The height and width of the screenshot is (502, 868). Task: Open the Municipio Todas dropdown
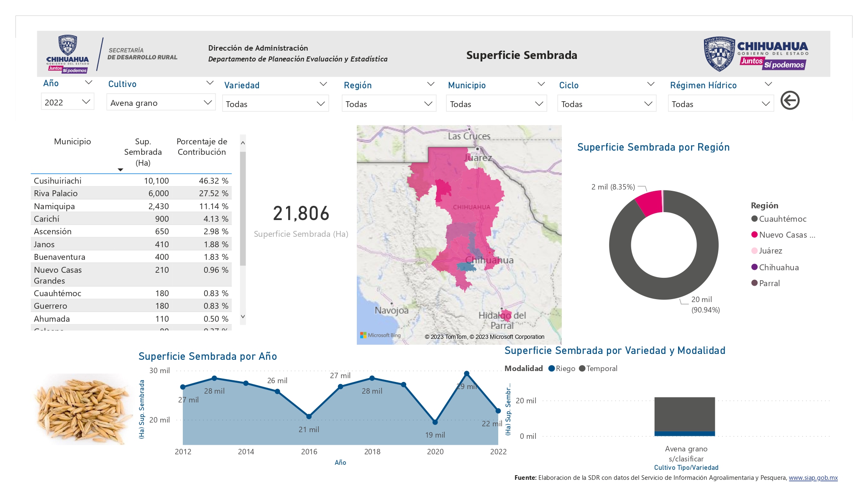click(x=497, y=104)
